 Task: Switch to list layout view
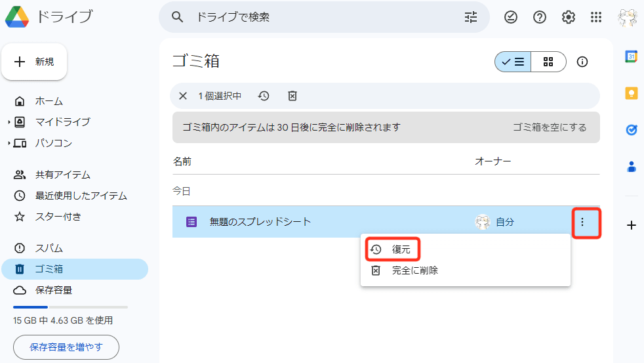coord(513,62)
